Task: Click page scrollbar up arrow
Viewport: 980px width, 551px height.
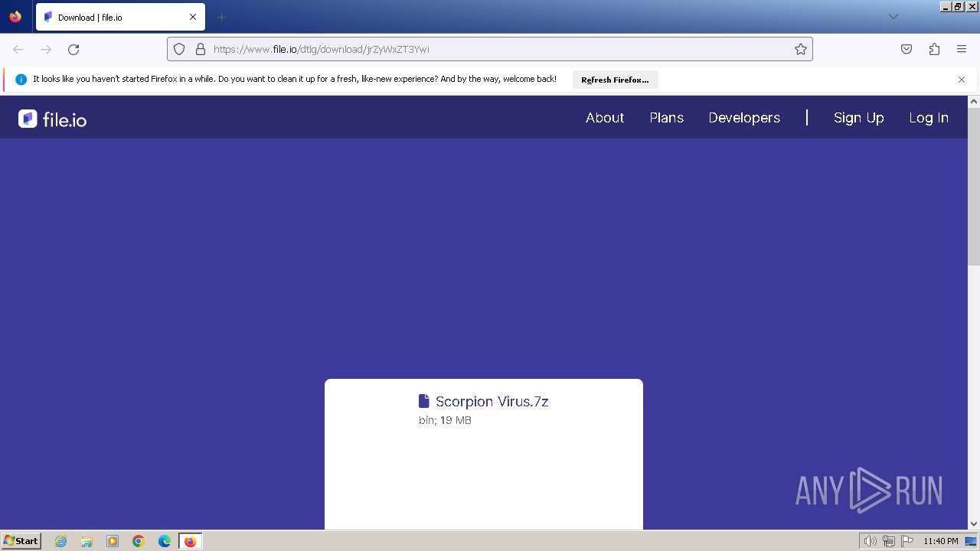Action: (x=974, y=101)
